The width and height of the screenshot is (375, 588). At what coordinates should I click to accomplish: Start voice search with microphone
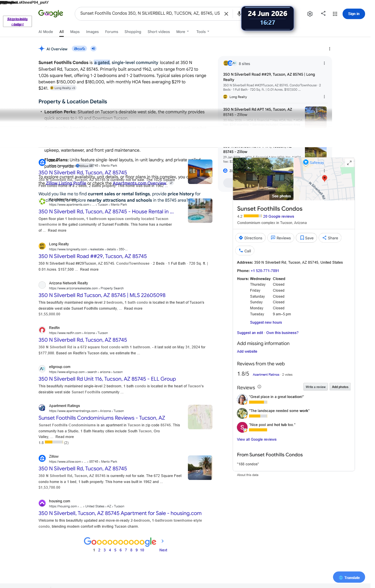point(239,14)
